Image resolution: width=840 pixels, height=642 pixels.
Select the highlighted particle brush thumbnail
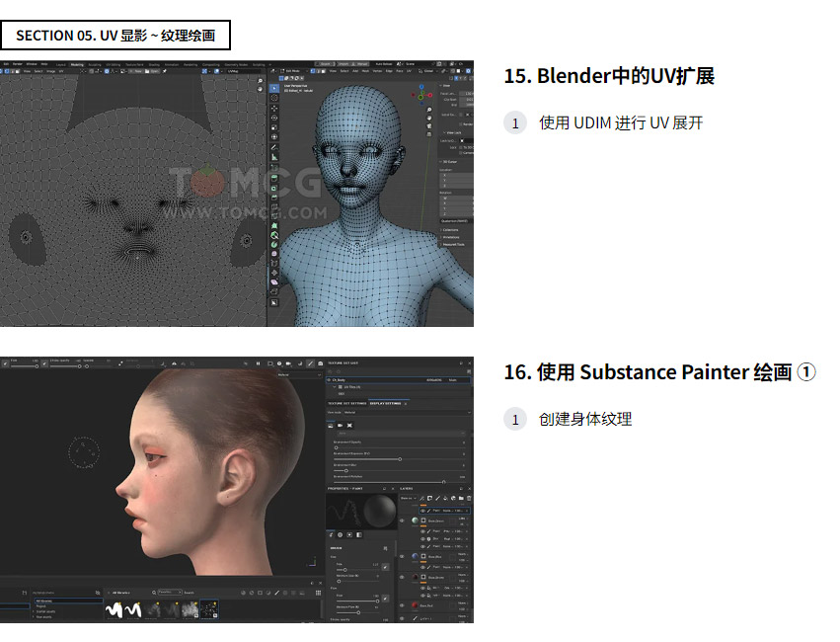coord(209,609)
